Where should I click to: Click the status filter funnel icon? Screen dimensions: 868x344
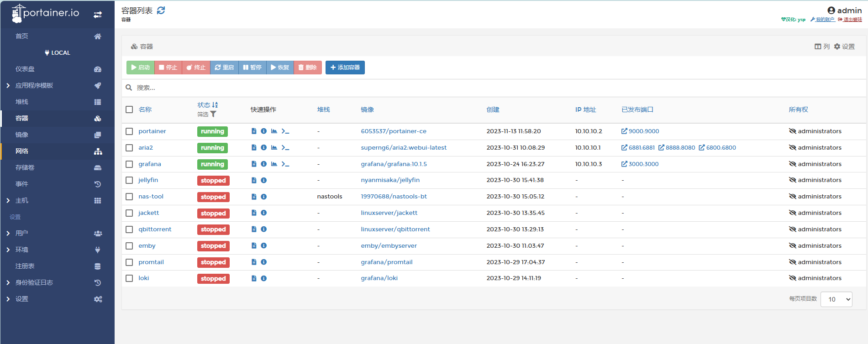(x=213, y=114)
